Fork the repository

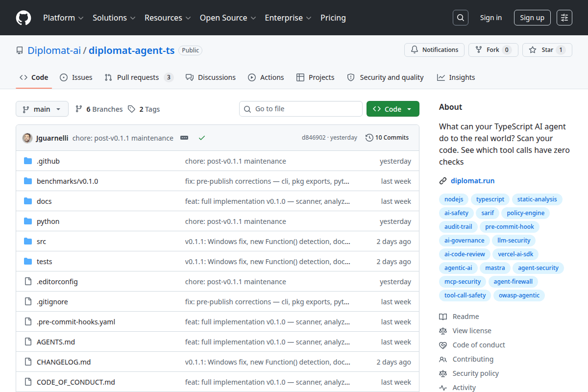click(493, 50)
